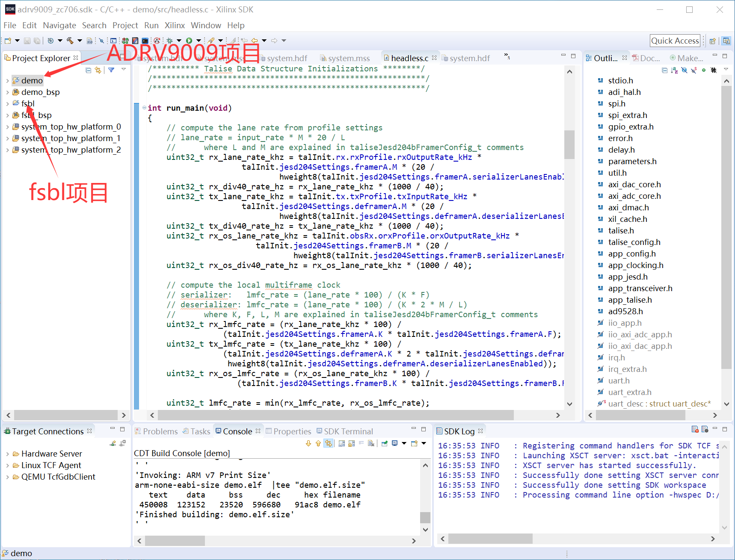Expand system_top_hw_platform_0 node
Viewport: 735px width, 560px height.
pyautogui.click(x=8, y=127)
